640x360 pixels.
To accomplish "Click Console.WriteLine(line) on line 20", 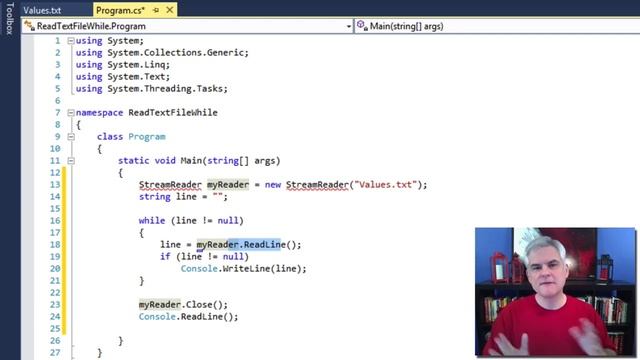I will tap(243, 269).
